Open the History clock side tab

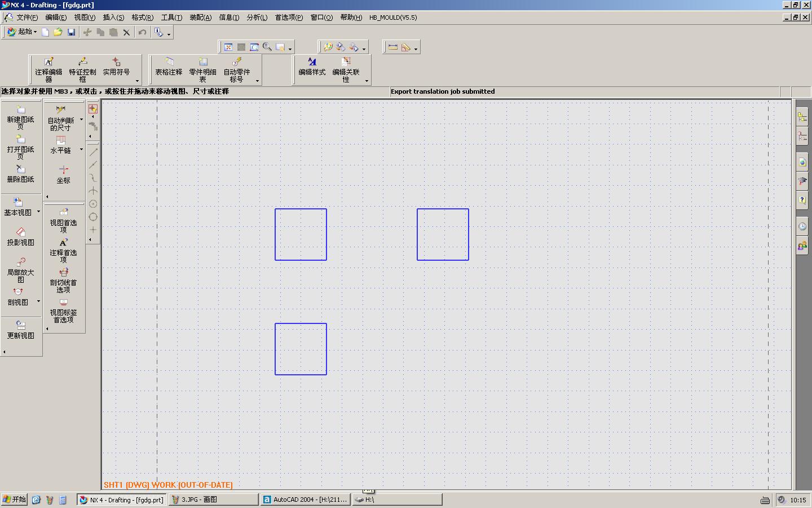click(x=802, y=226)
